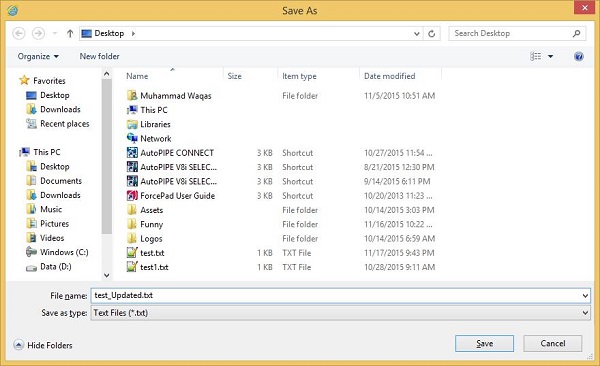Click the Cancel button
This screenshot has height=366, width=600.
(553, 343)
